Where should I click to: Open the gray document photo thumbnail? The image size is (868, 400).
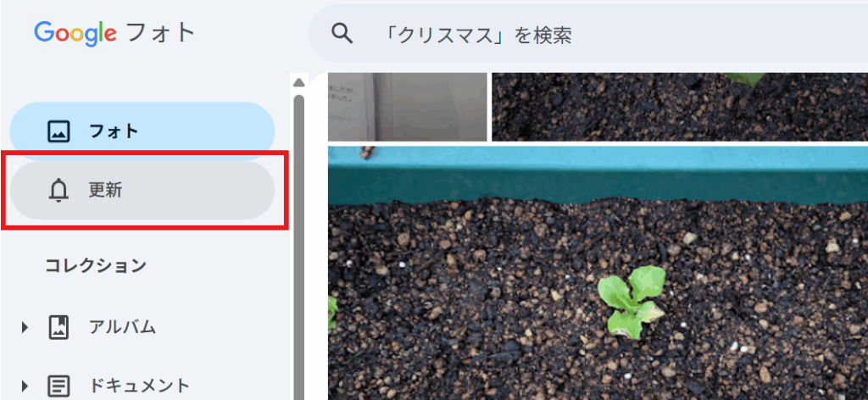pyautogui.click(x=408, y=107)
